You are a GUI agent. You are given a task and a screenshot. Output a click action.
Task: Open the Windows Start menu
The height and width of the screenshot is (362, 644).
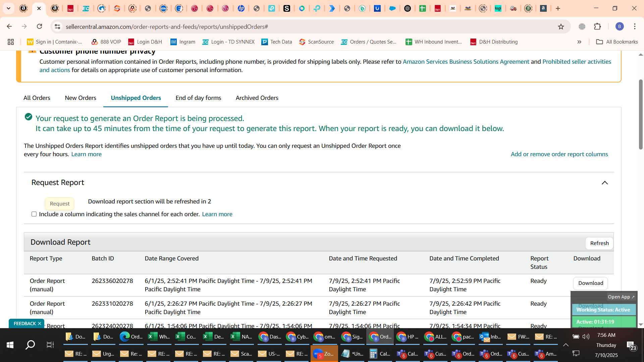(x=10, y=345)
